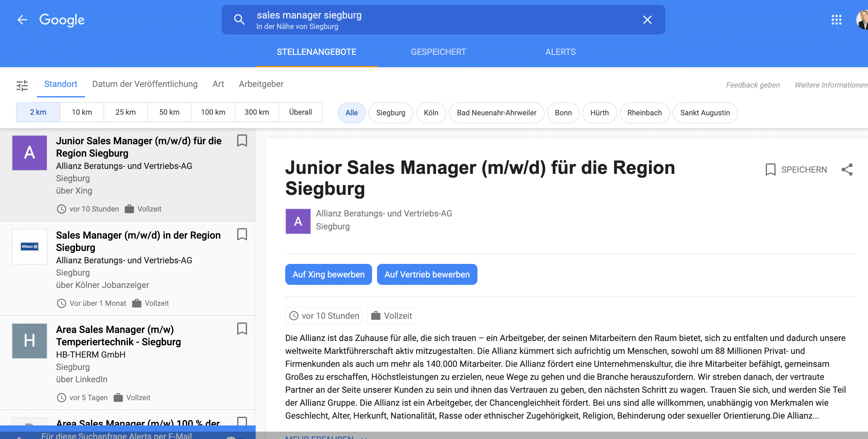Click the Vollzeit tag in the detail panel

(x=391, y=316)
